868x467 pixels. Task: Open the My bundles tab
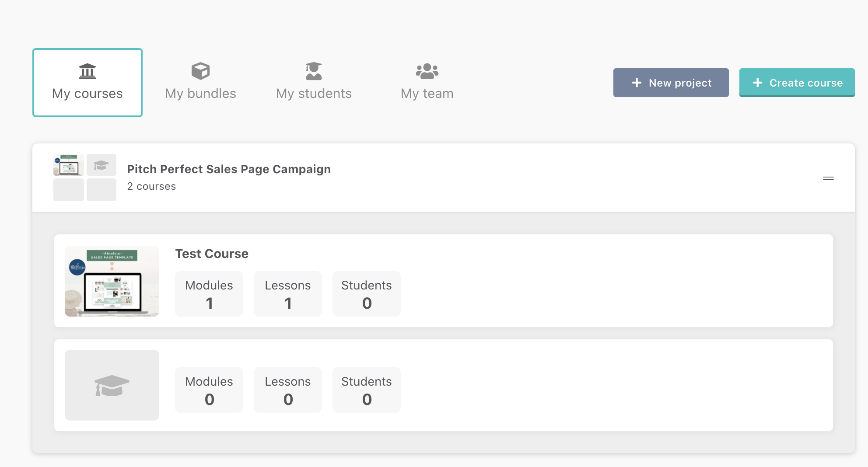click(x=200, y=83)
